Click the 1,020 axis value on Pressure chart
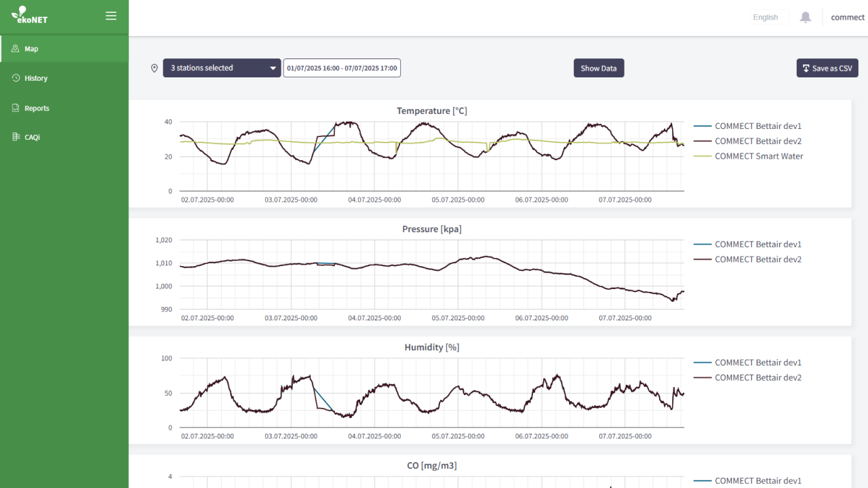The image size is (868, 488). (164, 240)
